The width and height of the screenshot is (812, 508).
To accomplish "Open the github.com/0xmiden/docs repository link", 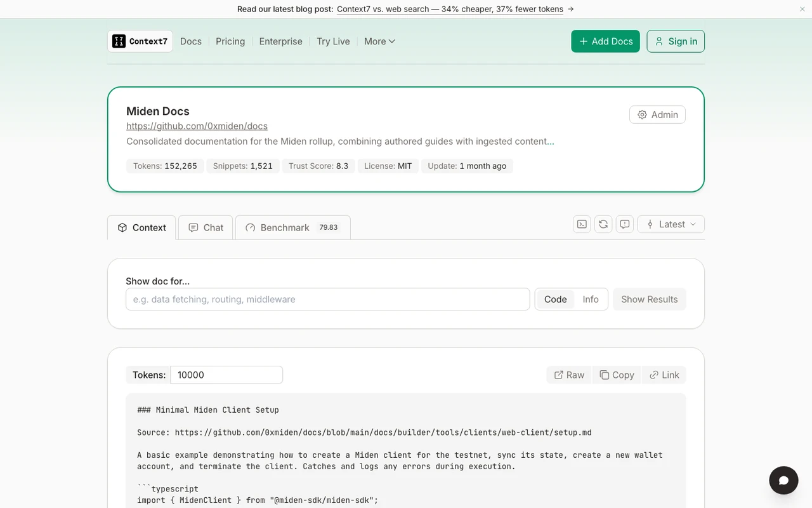I will [197, 126].
